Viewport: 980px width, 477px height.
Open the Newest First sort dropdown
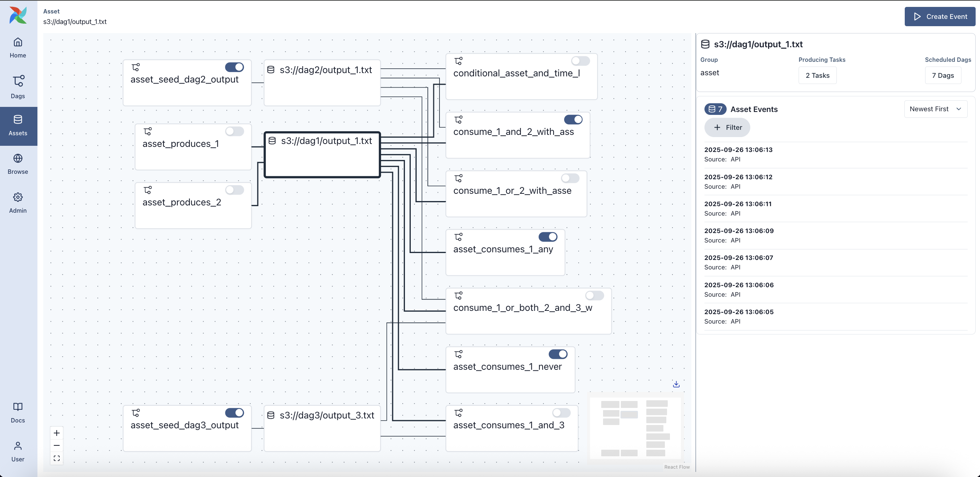coord(936,109)
